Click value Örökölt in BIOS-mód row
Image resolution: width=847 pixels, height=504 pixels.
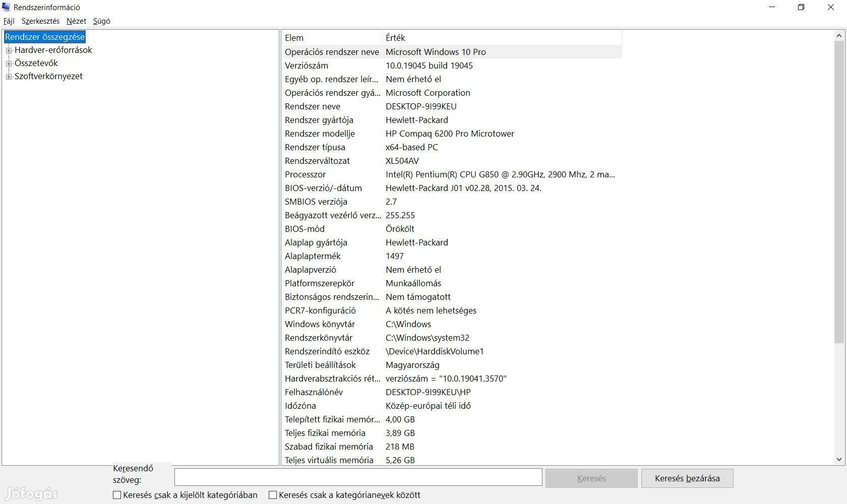point(400,229)
